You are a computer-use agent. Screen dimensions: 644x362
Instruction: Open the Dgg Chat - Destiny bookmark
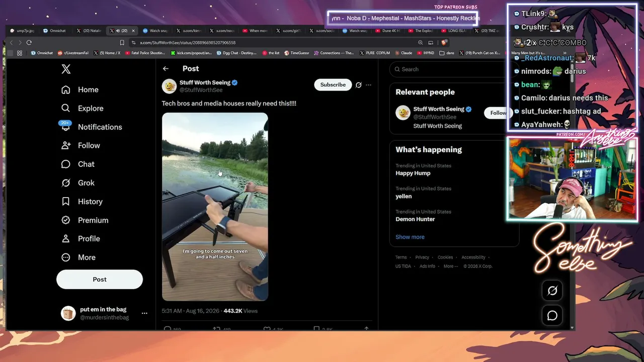click(x=236, y=53)
